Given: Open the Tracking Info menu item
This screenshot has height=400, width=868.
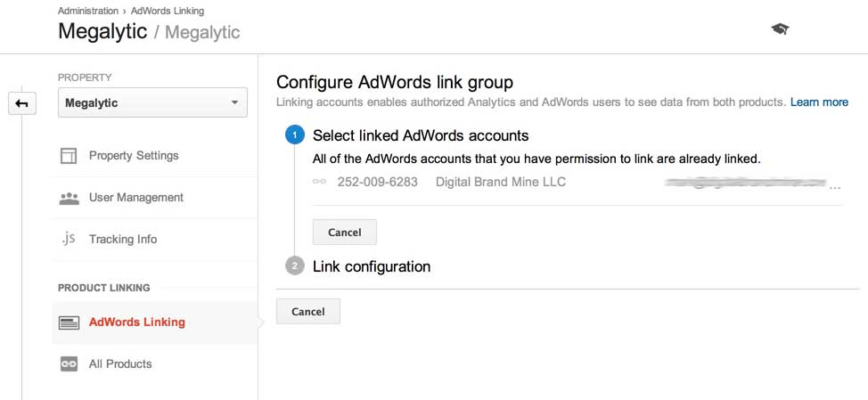Looking at the screenshot, I should tap(123, 239).
